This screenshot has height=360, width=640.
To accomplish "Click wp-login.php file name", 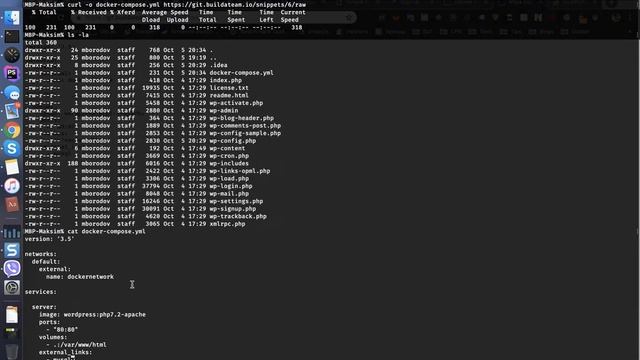I will [231, 186].
